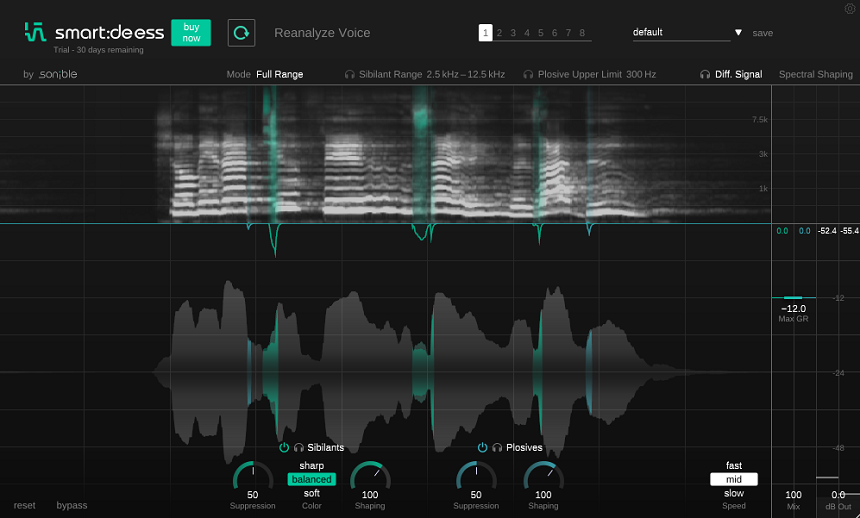Viewport: 860px width, 518px height.
Task: Click the -55.4 level readout
Action: click(850, 231)
